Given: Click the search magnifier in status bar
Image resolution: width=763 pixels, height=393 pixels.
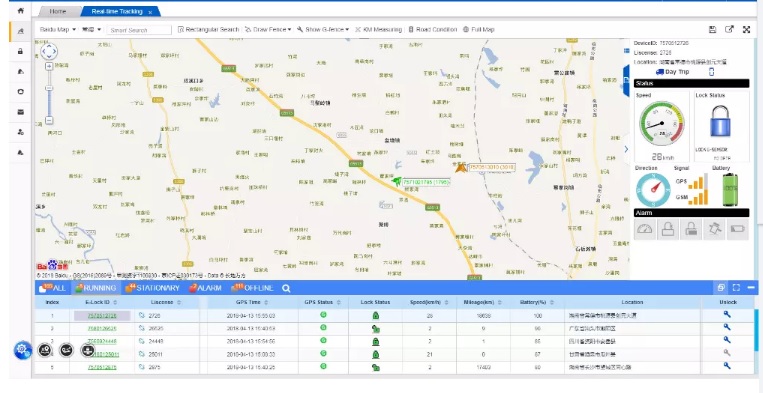Looking at the screenshot, I should [x=286, y=288].
